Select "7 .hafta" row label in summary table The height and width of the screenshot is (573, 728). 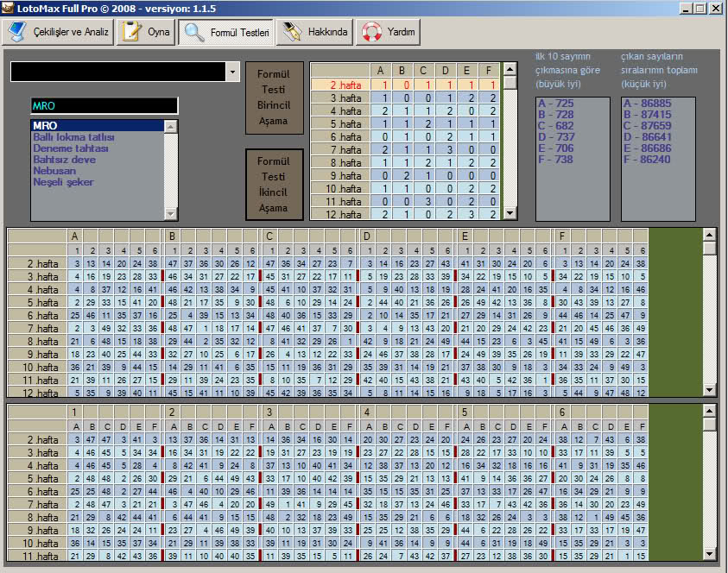pos(340,150)
